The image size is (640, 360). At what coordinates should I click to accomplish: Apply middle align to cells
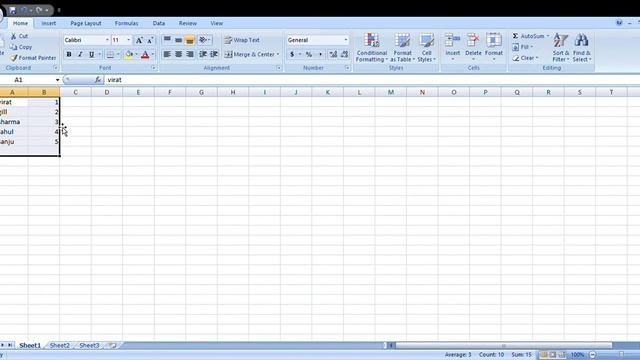[x=178, y=40]
